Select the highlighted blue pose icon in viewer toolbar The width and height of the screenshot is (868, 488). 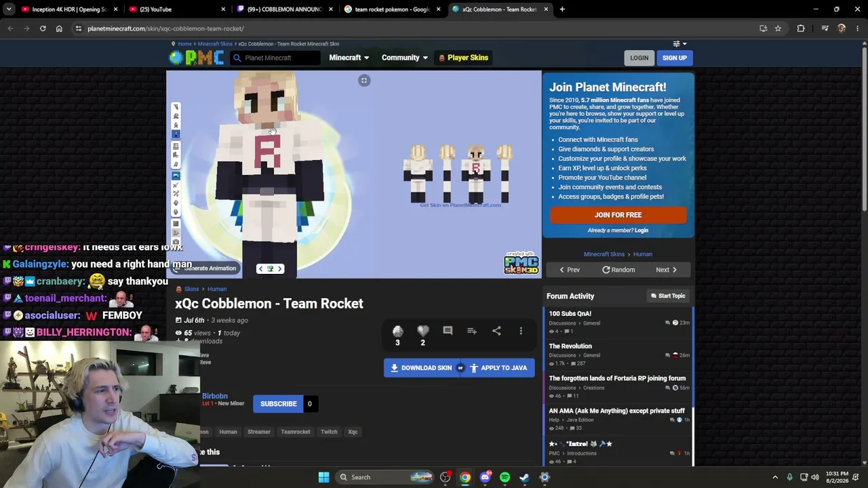click(x=176, y=134)
